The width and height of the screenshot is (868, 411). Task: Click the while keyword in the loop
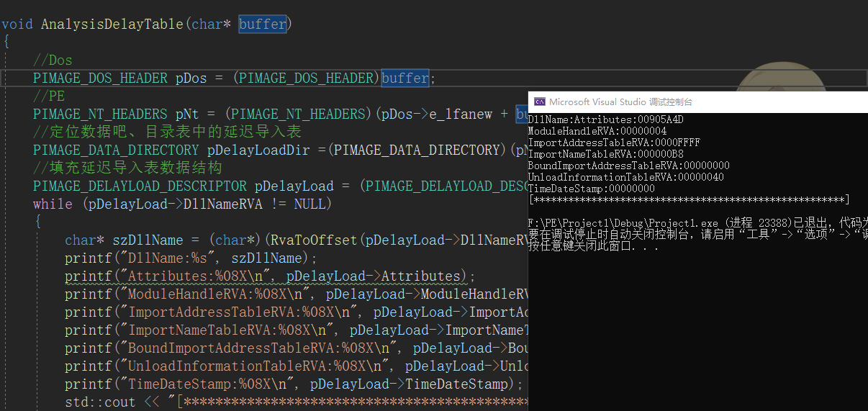tap(53, 204)
